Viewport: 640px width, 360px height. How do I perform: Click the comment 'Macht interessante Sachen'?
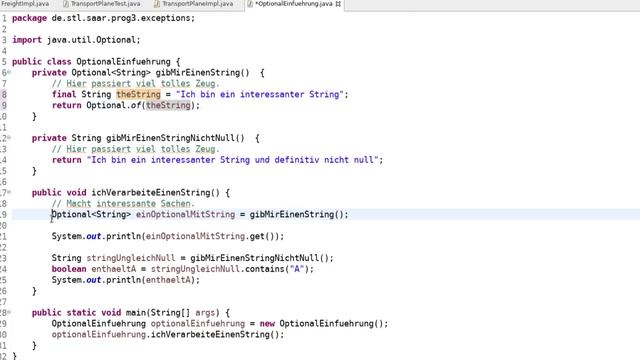click(x=123, y=203)
